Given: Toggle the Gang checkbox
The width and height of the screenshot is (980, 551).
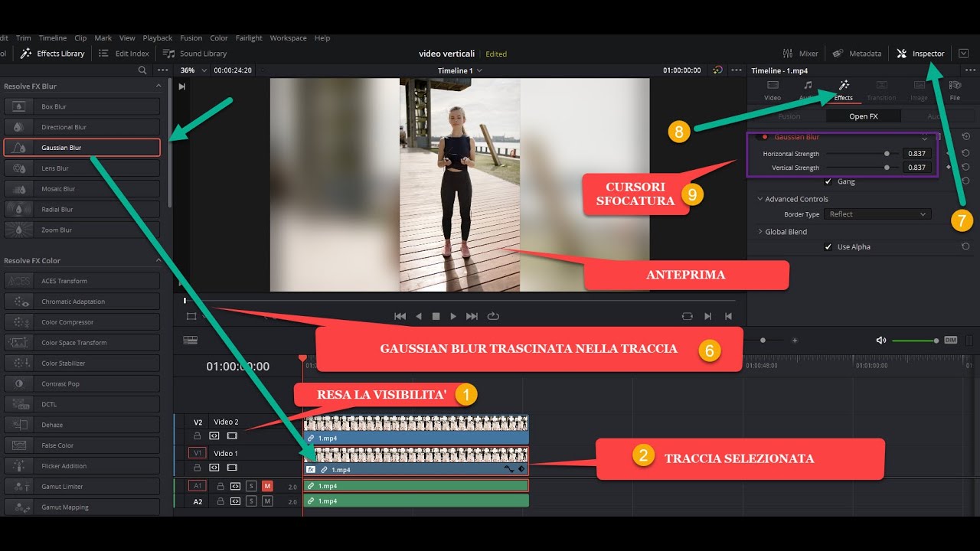Looking at the screenshot, I should pyautogui.click(x=828, y=181).
